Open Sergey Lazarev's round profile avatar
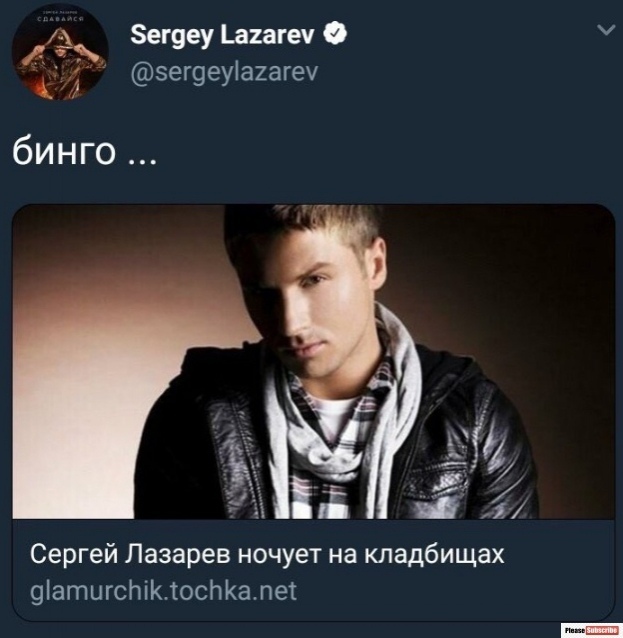 click(x=60, y=52)
